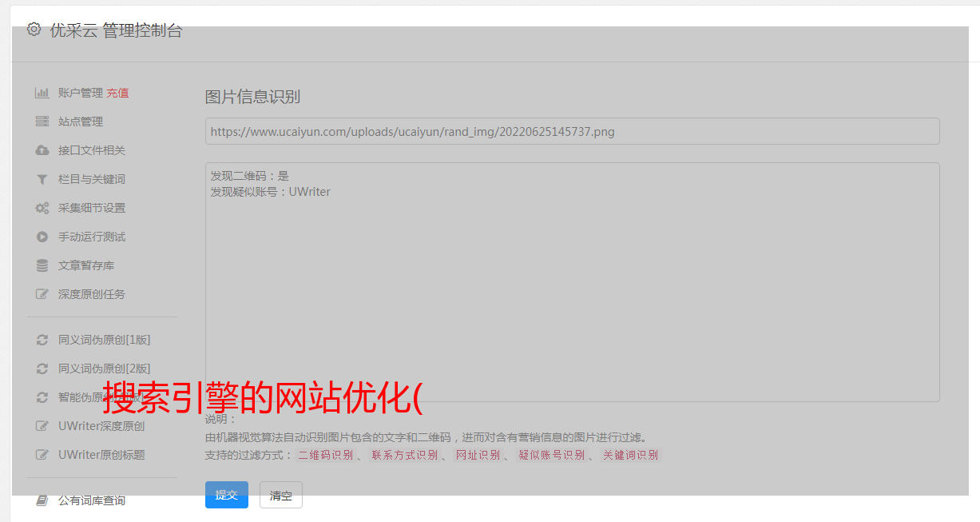Open UWriter原创标题 tool
Viewport: 980px width, 522px height.
tap(101, 455)
